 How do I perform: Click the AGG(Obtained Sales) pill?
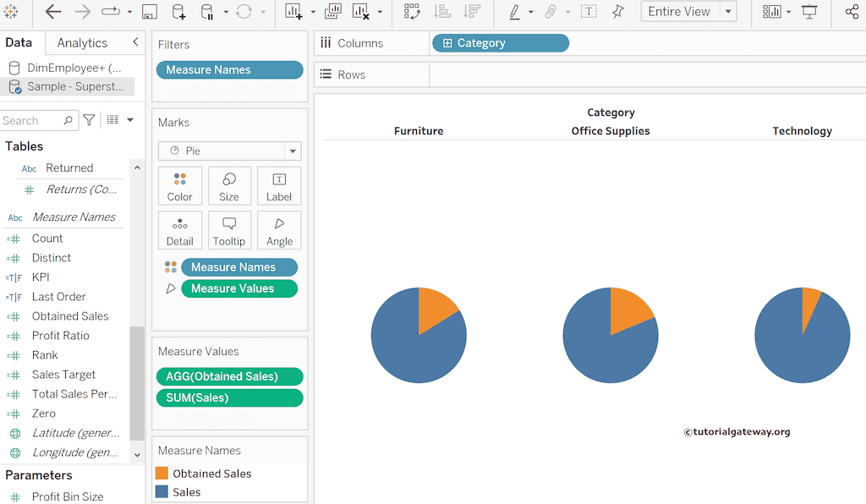[230, 376]
